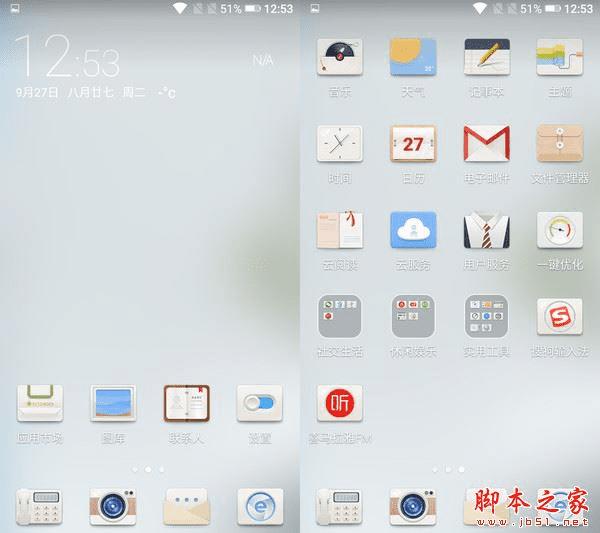This screenshot has height=533, width=600.
Task: Open the 主题 themes app
Action: [x=560, y=57]
